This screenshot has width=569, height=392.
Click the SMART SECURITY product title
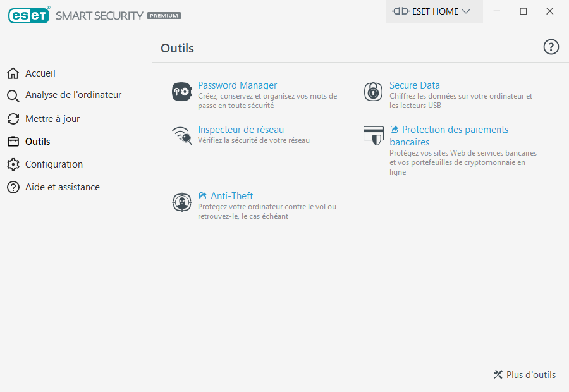tap(99, 16)
